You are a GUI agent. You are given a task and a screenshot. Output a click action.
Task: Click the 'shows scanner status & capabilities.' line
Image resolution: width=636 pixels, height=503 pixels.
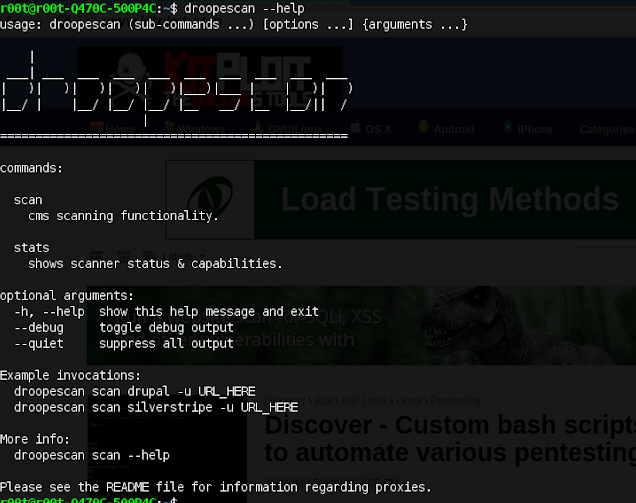[x=155, y=264]
